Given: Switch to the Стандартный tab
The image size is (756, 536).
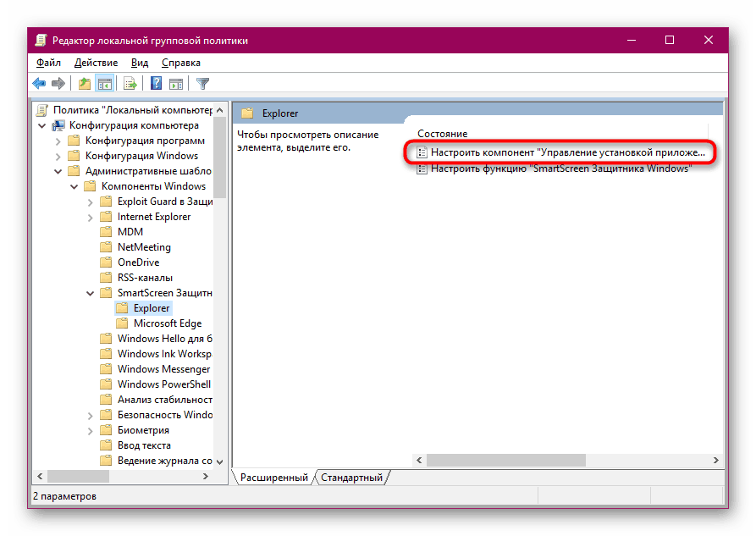Looking at the screenshot, I should click(x=351, y=478).
